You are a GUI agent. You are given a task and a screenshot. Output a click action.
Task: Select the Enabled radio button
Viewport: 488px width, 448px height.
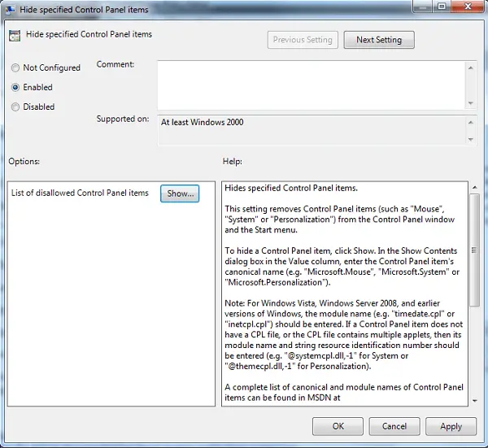15,87
